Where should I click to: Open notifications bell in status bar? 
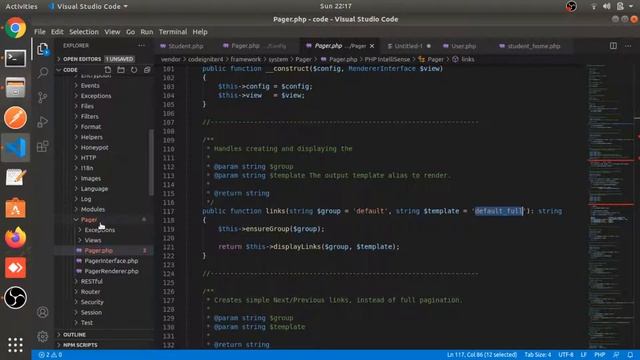[x=630, y=355]
